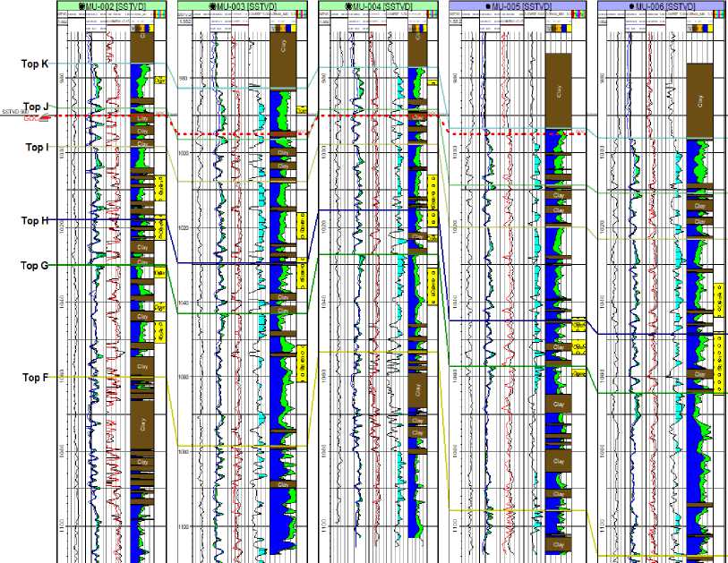Screen dimensions: 728x563
Task: Click the multicolor legend strip in MU-002 header
Action: pyautogui.click(x=159, y=14)
